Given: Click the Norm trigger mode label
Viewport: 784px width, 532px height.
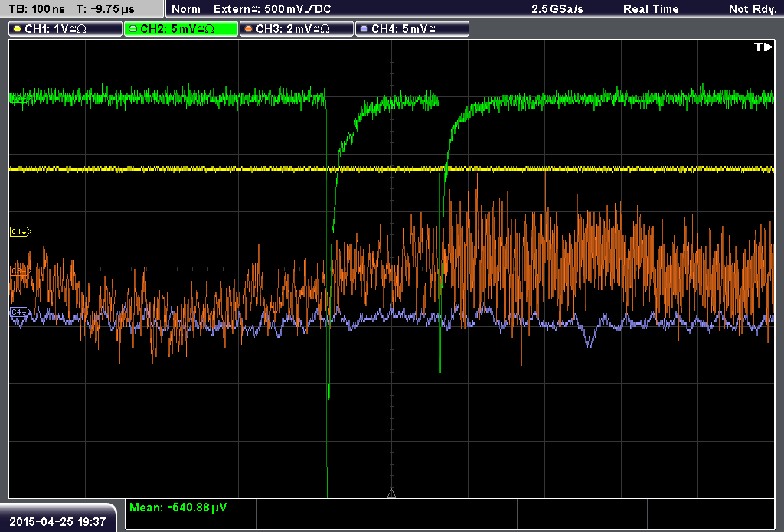Looking at the screenshot, I should pos(185,9).
